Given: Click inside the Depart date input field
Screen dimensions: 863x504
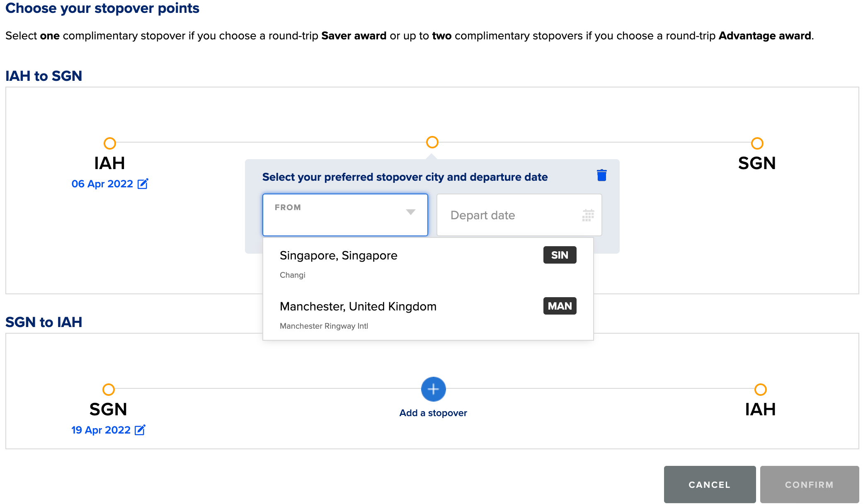Looking at the screenshot, I should coord(497,215).
